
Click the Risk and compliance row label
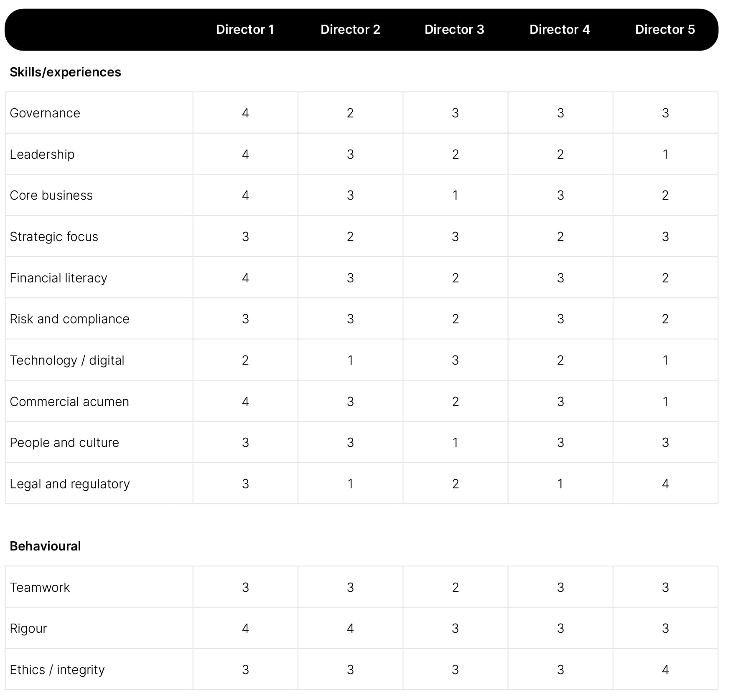[x=69, y=319]
